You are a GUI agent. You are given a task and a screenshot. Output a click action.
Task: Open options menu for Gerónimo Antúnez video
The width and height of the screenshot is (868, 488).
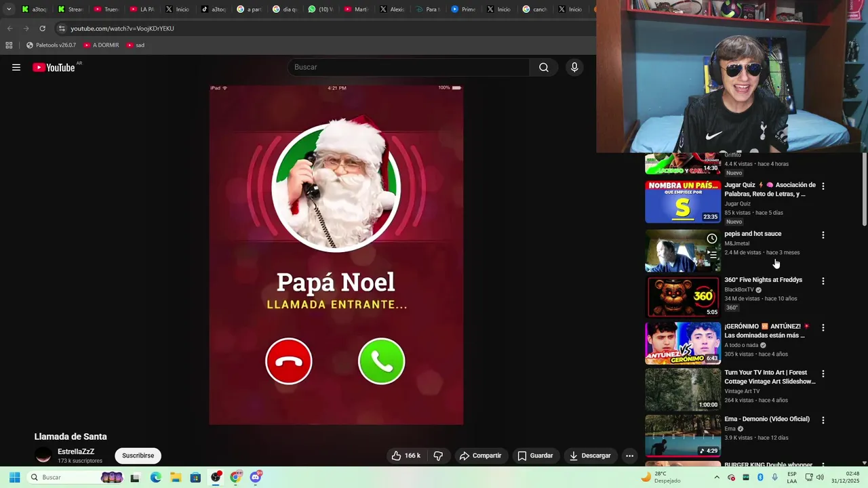click(823, 327)
